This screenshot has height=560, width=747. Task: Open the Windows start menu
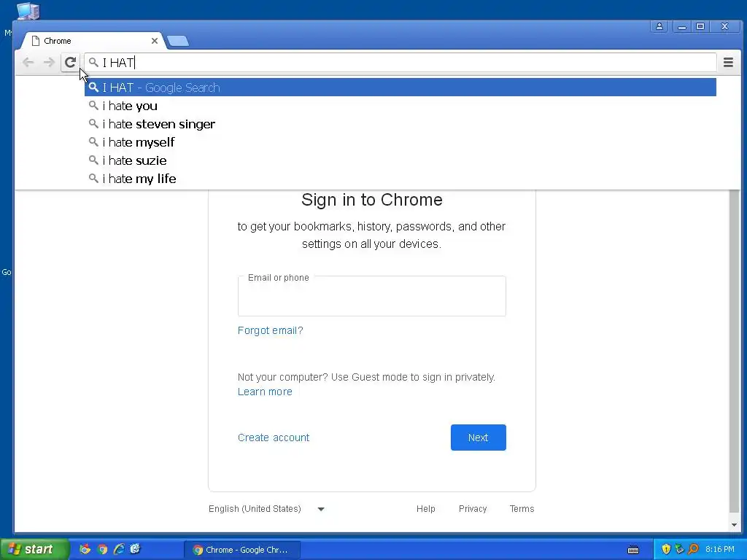[34, 549]
